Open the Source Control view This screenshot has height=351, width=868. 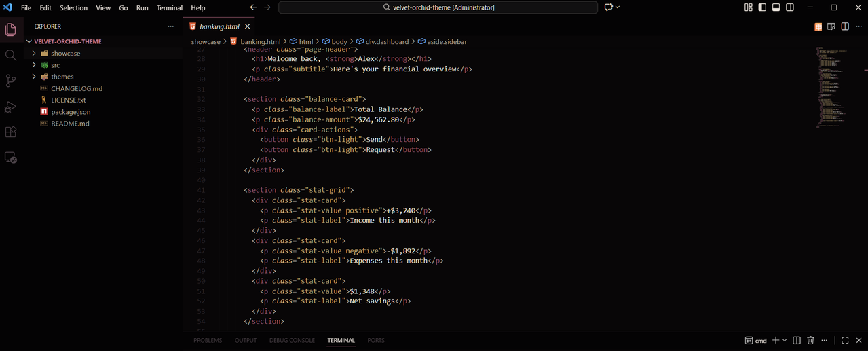click(x=10, y=81)
